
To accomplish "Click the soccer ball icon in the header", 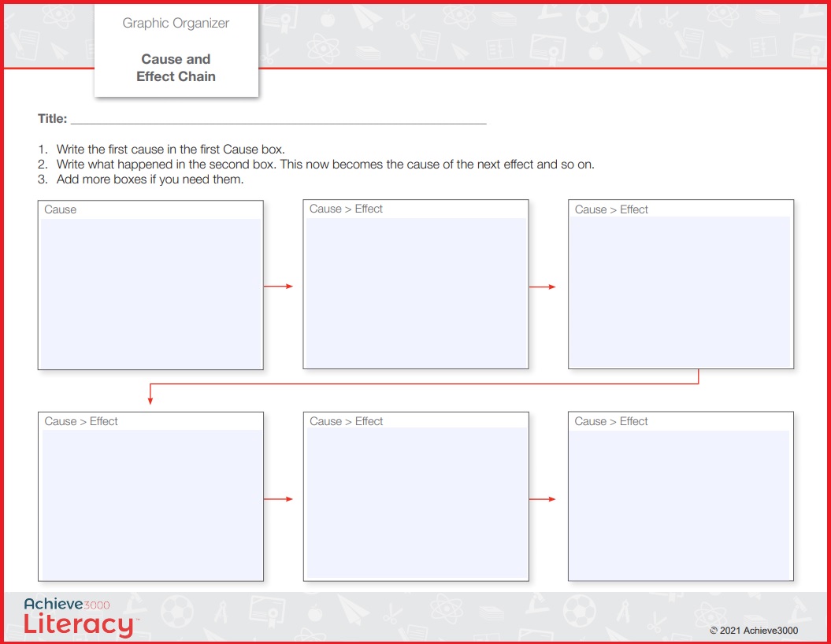I will [x=592, y=18].
